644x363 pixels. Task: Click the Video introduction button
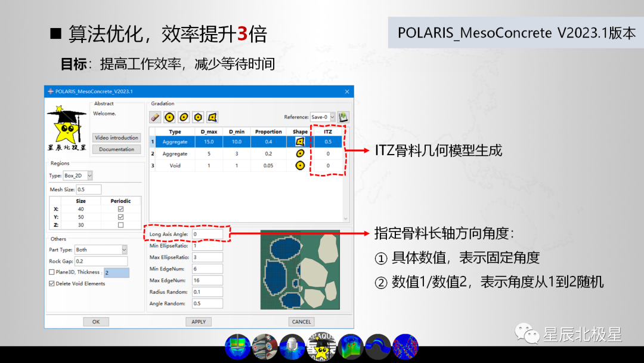tap(116, 137)
